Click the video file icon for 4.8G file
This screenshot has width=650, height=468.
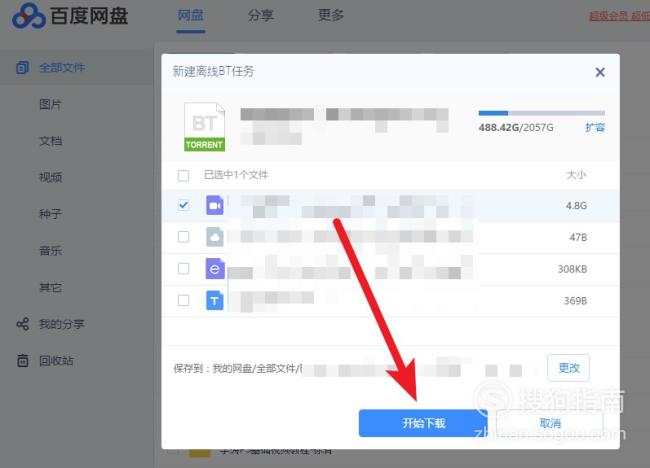[215, 205]
